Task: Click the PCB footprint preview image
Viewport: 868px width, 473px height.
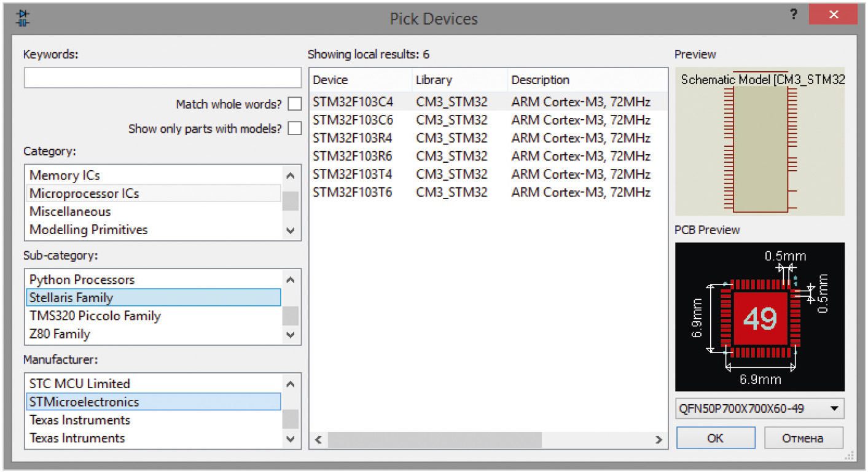Action: pos(760,317)
